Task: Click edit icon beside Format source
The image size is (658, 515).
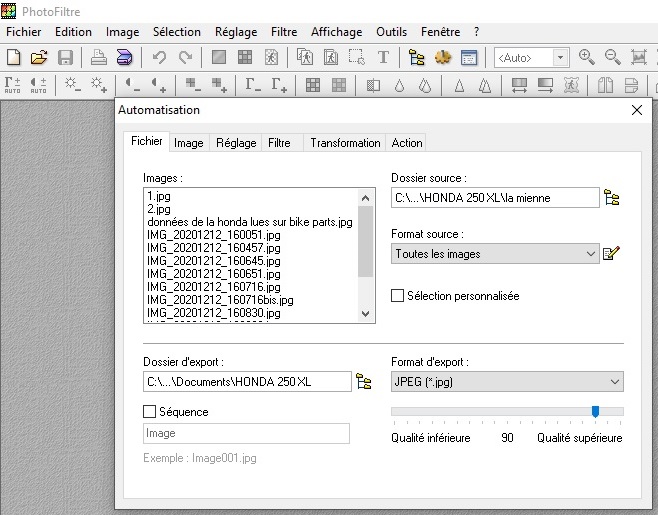Action: pos(612,254)
